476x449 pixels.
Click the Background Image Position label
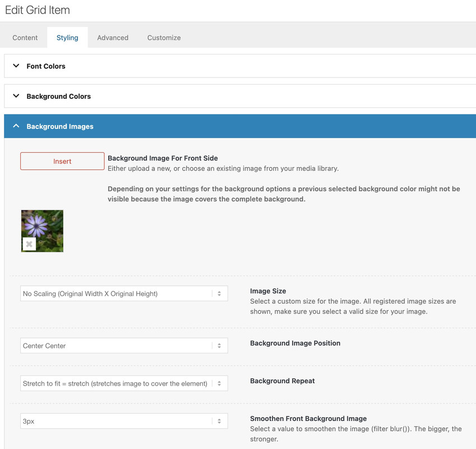[295, 343]
